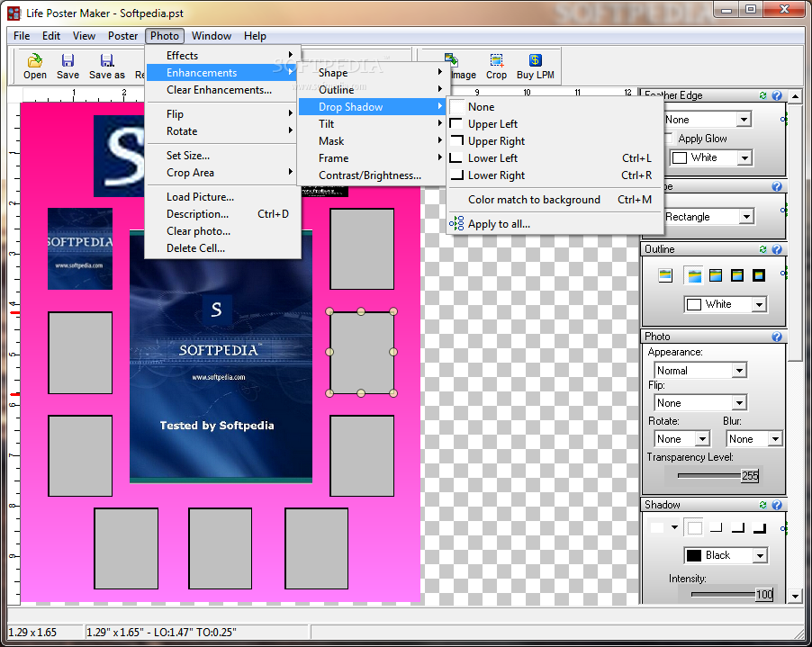Click the Image toolbar icon
The width and height of the screenshot is (812, 647).
[x=451, y=60]
